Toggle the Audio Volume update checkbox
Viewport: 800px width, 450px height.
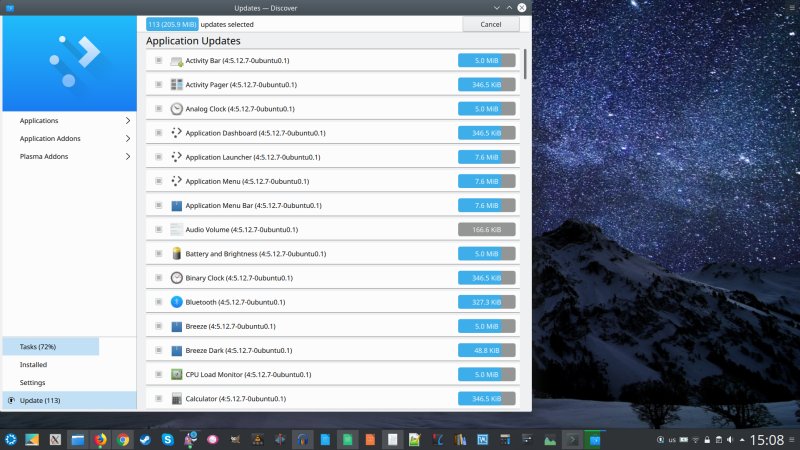[x=159, y=230]
